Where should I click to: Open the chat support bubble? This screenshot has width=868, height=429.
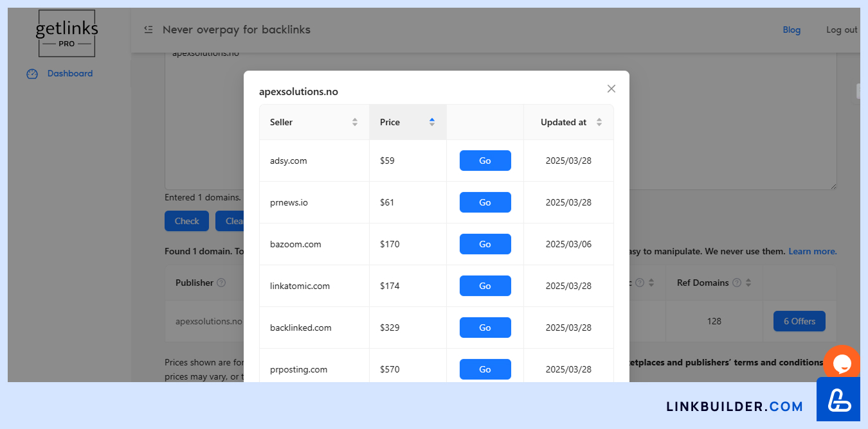coord(842,363)
